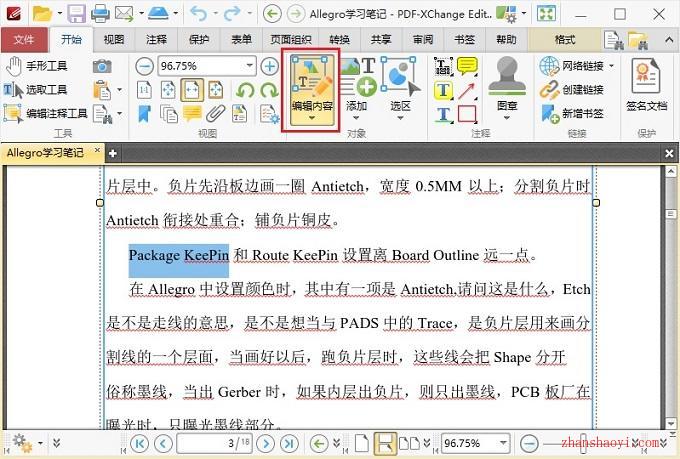Zoom in with the ribbon plus button
This screenshot has width=680, height=459.
pos(270,66)
